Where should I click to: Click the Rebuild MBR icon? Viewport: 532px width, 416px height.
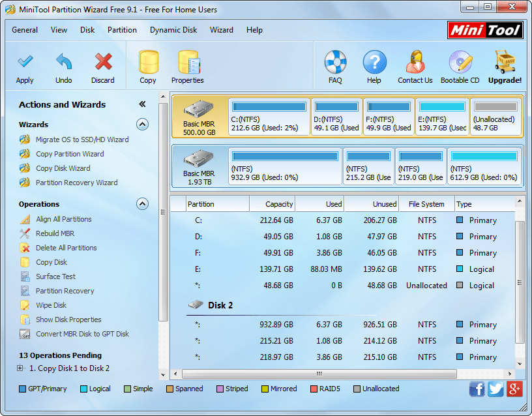(25, 233)
